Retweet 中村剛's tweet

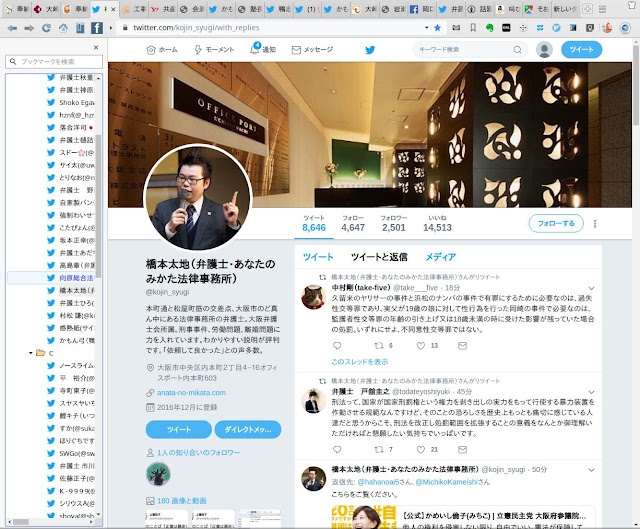pos(379,346)
